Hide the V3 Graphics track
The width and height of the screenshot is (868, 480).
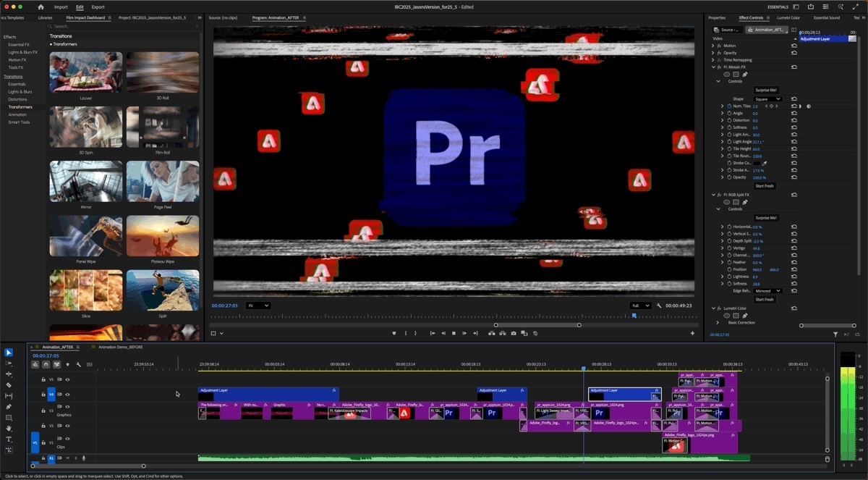coord(67,407)
